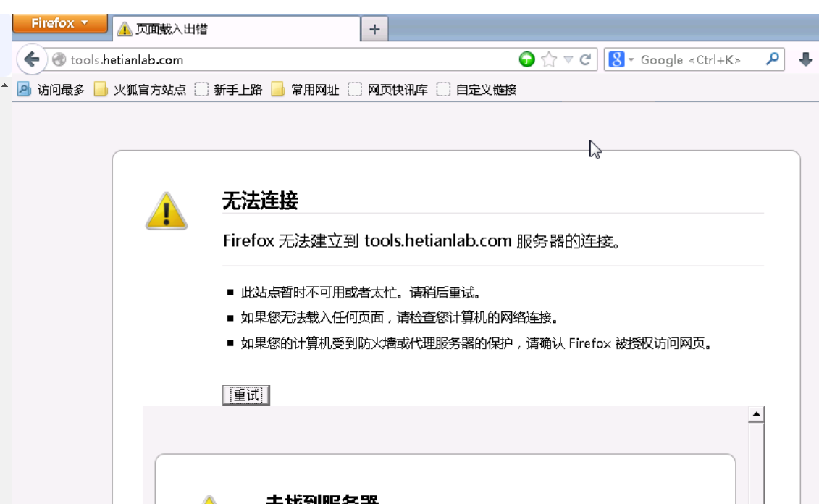Image resolution: width=819 pixels, height=504 pixels.
Task: Reload the page with refresh icon
Action: point(586,59)
